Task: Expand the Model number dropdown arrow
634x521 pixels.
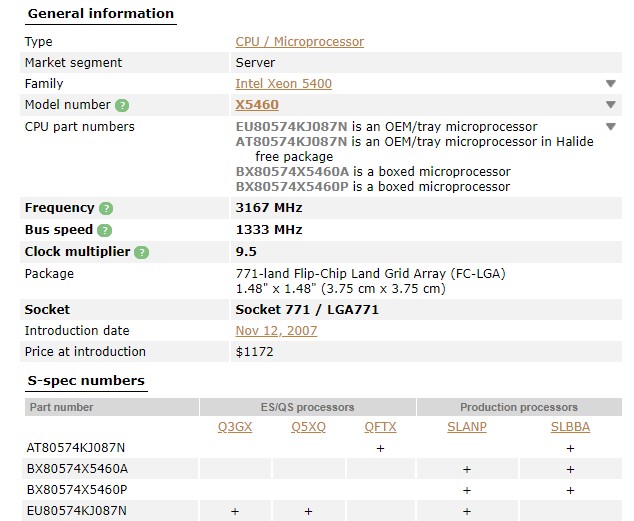Action: click(x=610, y=105)
